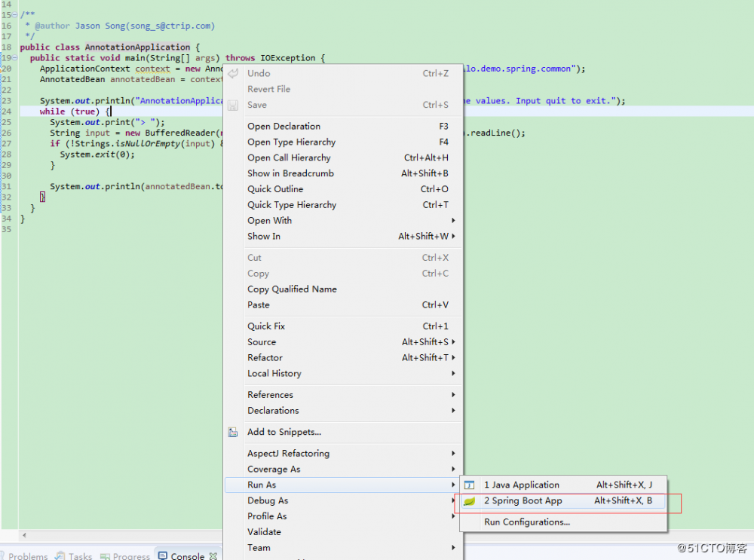
Task: Click the Undo arrow icon in context menu
Action: 233,74
